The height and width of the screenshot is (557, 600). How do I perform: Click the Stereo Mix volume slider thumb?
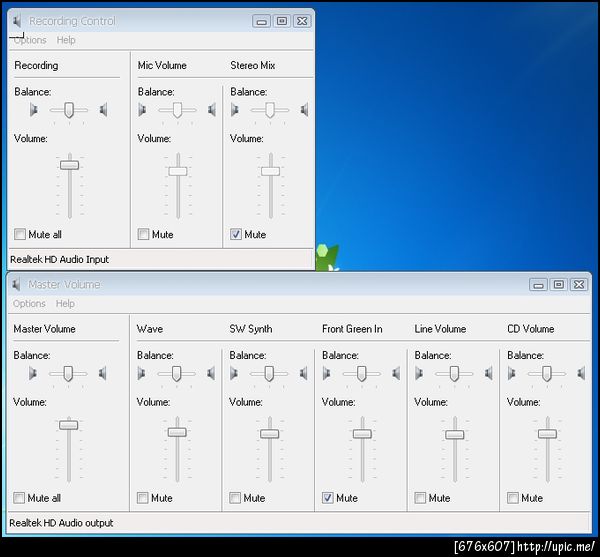pyautogui.click(x=271, y=171)
